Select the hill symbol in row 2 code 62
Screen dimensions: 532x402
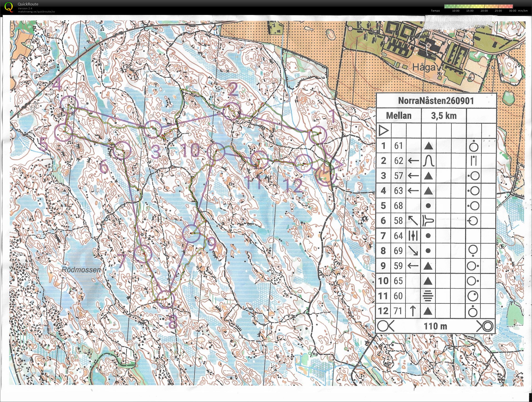point(429,161)
